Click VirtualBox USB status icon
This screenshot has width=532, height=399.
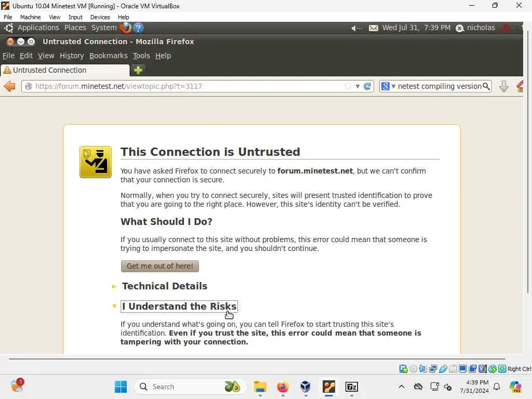[443, 369]
